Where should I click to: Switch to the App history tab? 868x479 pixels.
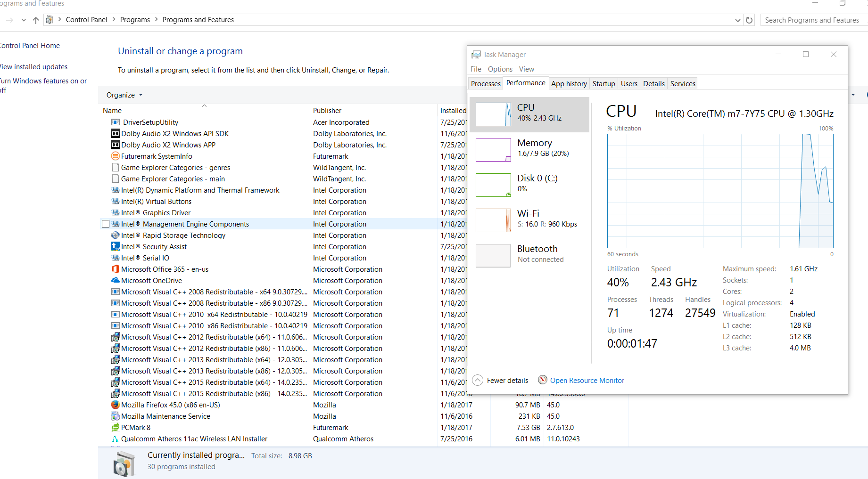click(569, 83)
